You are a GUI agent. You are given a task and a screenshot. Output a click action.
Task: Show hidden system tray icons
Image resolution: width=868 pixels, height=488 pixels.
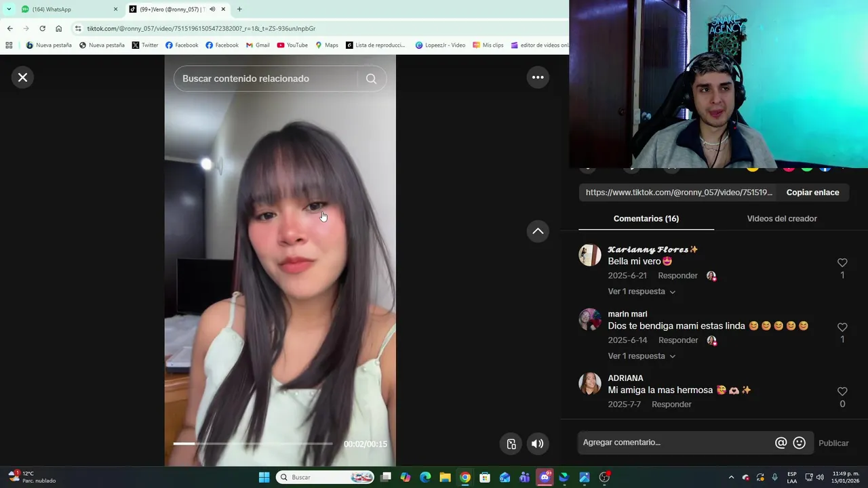coord(731,477)
